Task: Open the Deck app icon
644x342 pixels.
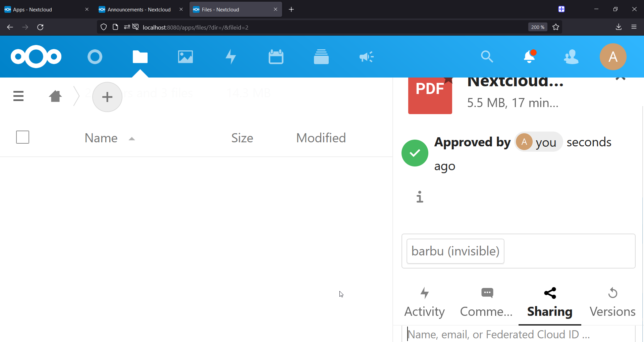Action: (321, 57)
